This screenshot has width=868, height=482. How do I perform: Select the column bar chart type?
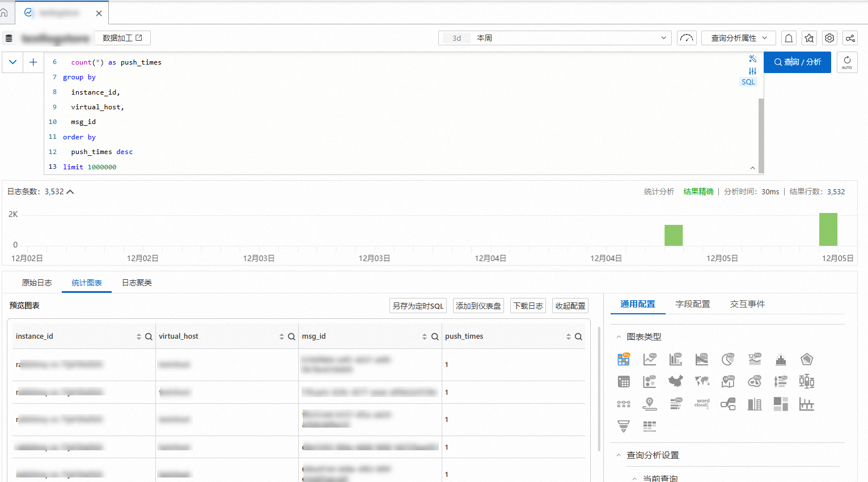(x=676, y=359)
